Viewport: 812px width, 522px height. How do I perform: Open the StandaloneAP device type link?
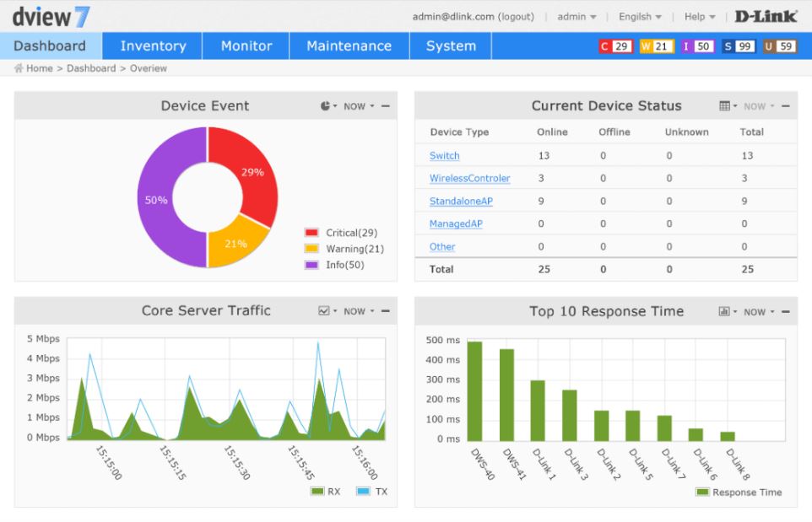[x=461, y=202]
